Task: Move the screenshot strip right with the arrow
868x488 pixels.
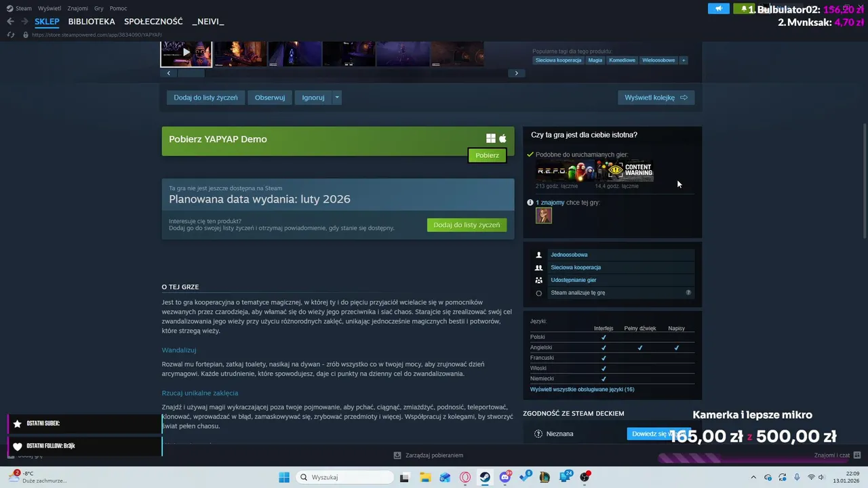Action: coord(517,73)
